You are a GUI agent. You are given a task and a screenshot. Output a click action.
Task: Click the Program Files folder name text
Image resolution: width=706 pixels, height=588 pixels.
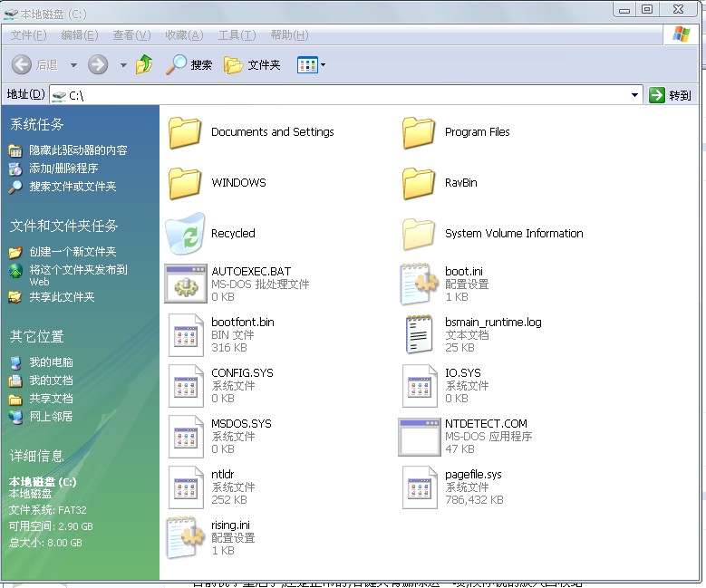(478, 132)
